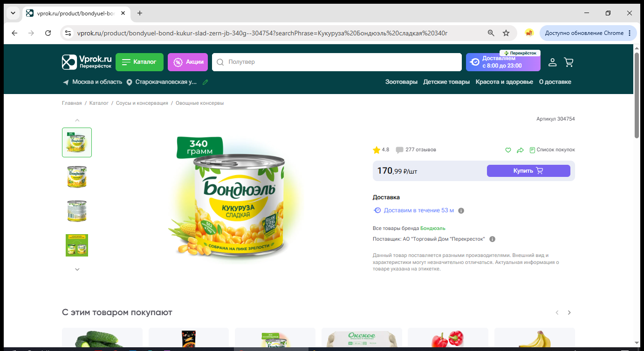Open a new browser tab
This screenshot has height=351, width=644.
[x=140, y=13]
